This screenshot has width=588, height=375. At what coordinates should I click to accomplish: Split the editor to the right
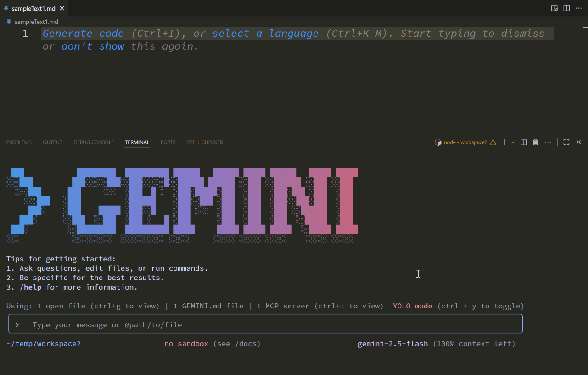click(566, 8)
